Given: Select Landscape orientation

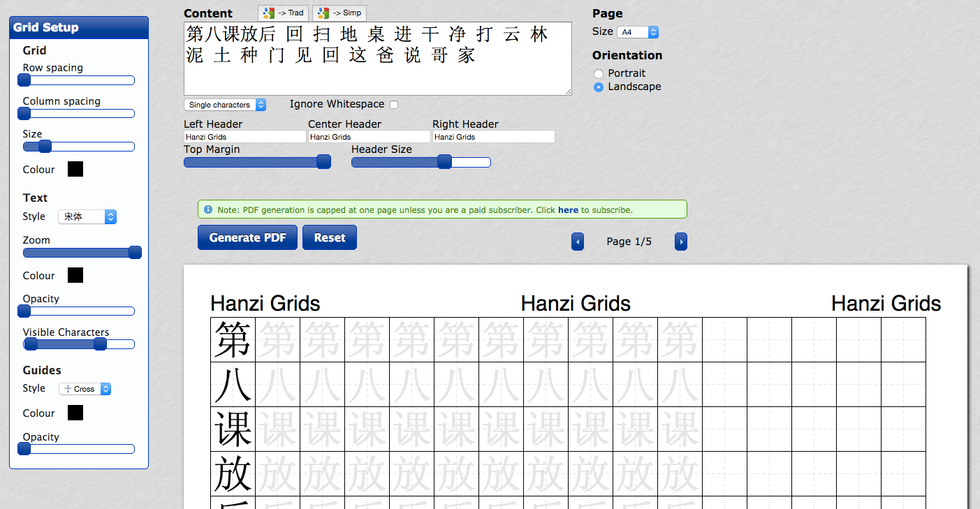Looking at the screenshot, I should [x=599, y=87].
